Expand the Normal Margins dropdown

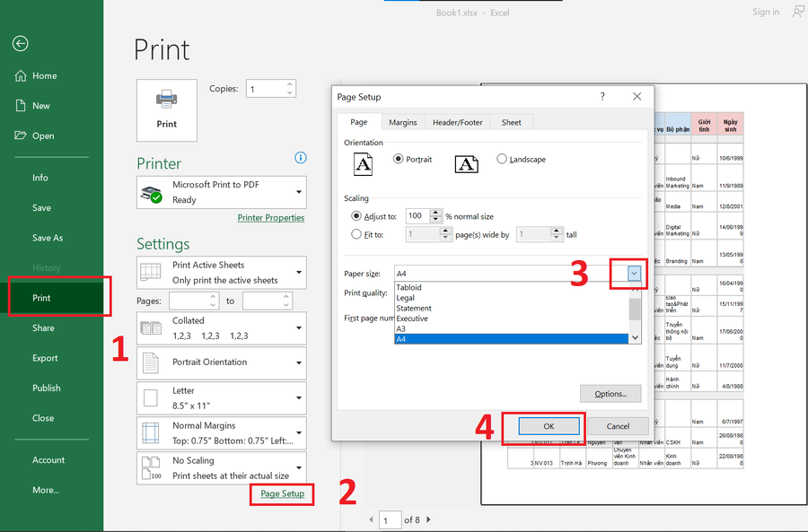click(222, 432)
